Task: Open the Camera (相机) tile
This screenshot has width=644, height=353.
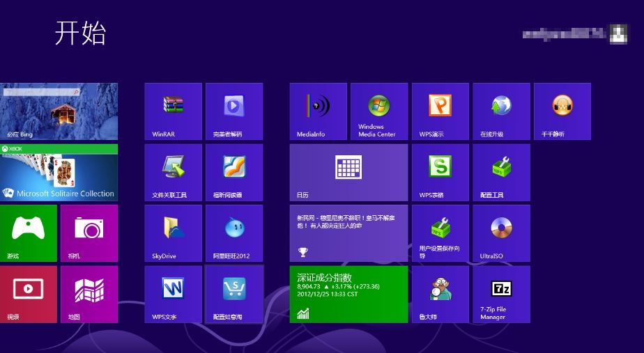Action: click(89, 233)
